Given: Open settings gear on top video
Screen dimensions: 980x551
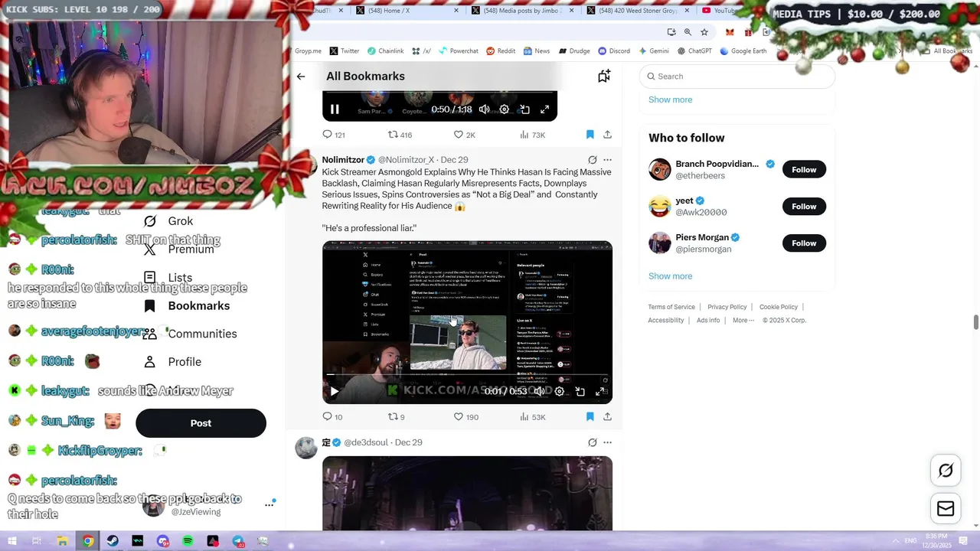Looking at the screenshot, I should click(504, 109).
